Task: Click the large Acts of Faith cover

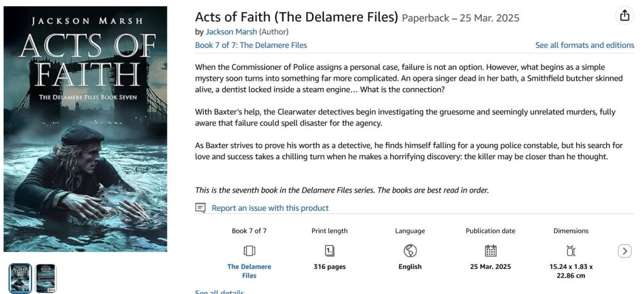Action: pyautogui.click(x=86, y=129)
